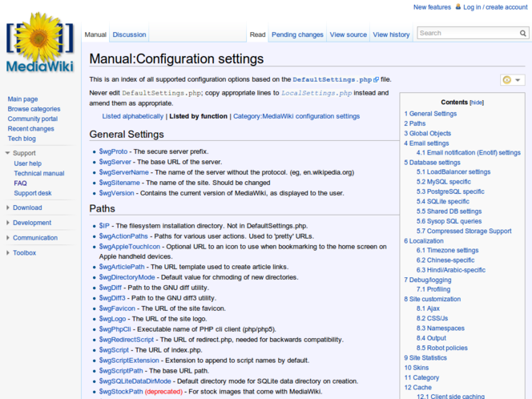Jump to Database settings in contents
The width and height of the screenshot is (532, 399).
pyautogui.click(x=433, y=163)
